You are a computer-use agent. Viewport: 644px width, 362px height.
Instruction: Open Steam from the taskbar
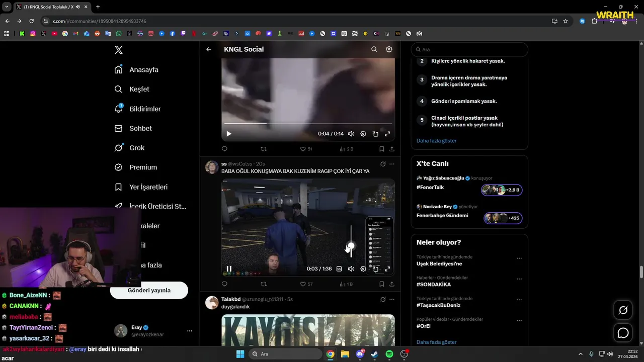(x=374, y=354)
